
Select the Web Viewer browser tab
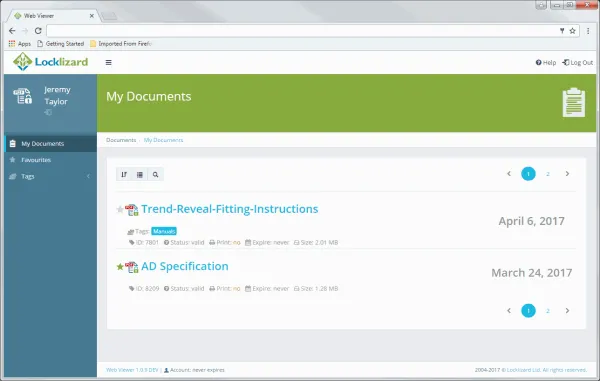54,16
